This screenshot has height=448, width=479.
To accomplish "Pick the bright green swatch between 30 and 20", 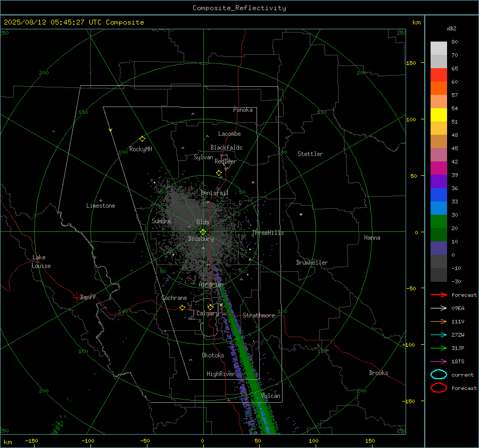I will tap(439, 222).
